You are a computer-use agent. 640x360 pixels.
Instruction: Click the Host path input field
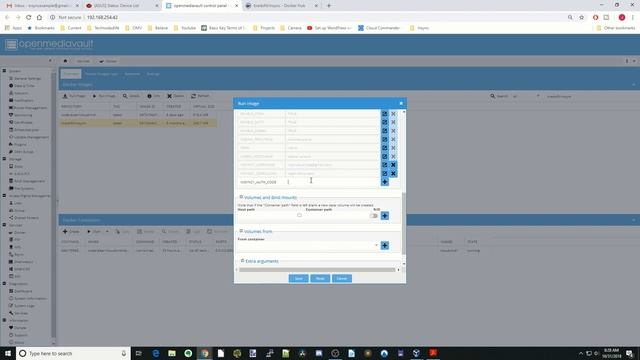coord(267,216)
